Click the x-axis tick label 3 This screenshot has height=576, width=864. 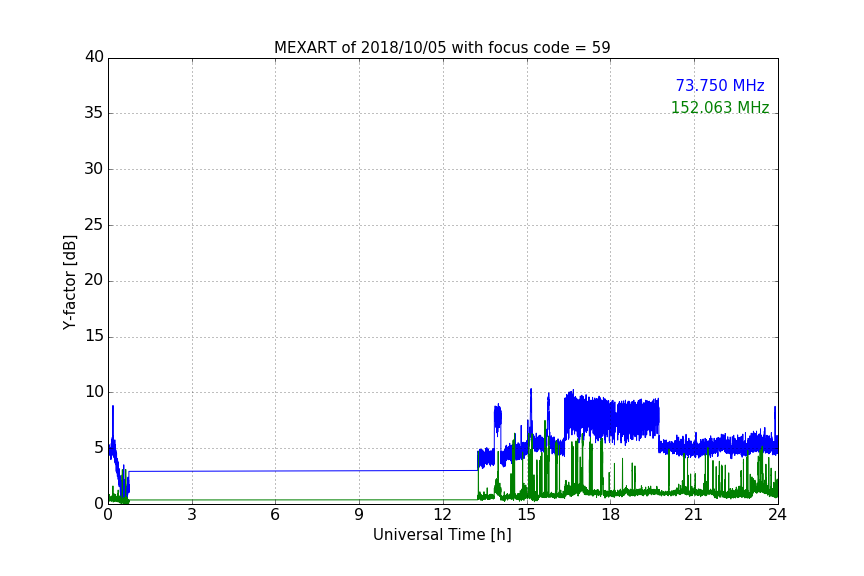tap(192, 515)
